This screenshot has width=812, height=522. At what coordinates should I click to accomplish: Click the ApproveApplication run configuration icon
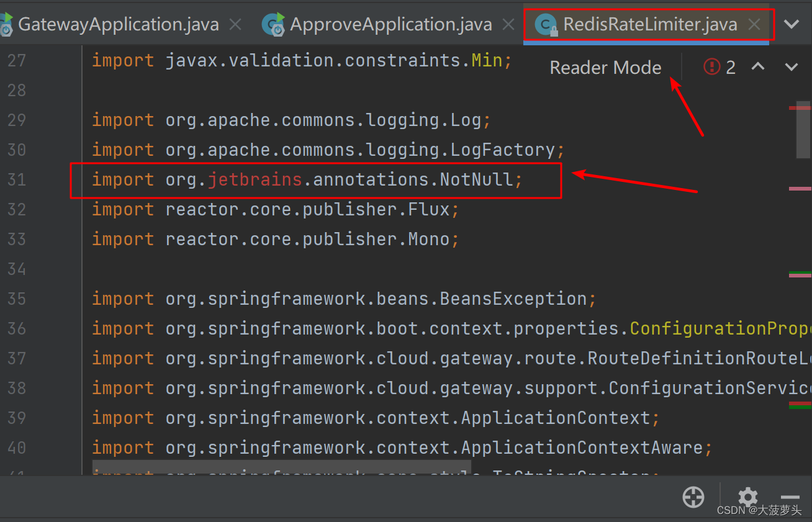(x=273, y=24)
